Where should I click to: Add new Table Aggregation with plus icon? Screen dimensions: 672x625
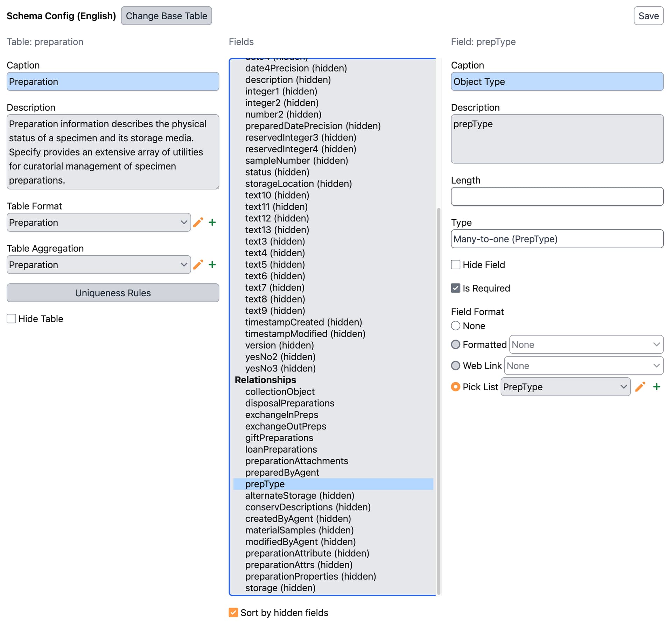click(x=212, y=265)
